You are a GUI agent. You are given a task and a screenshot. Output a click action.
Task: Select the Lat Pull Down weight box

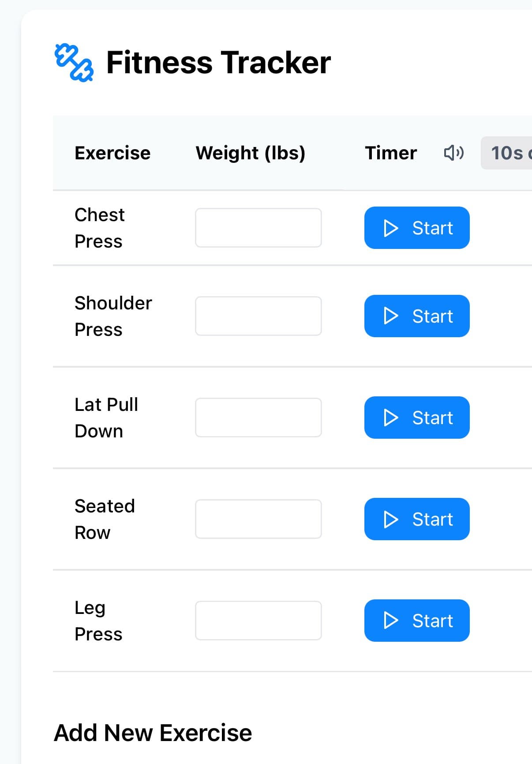[x=258, y=418]
